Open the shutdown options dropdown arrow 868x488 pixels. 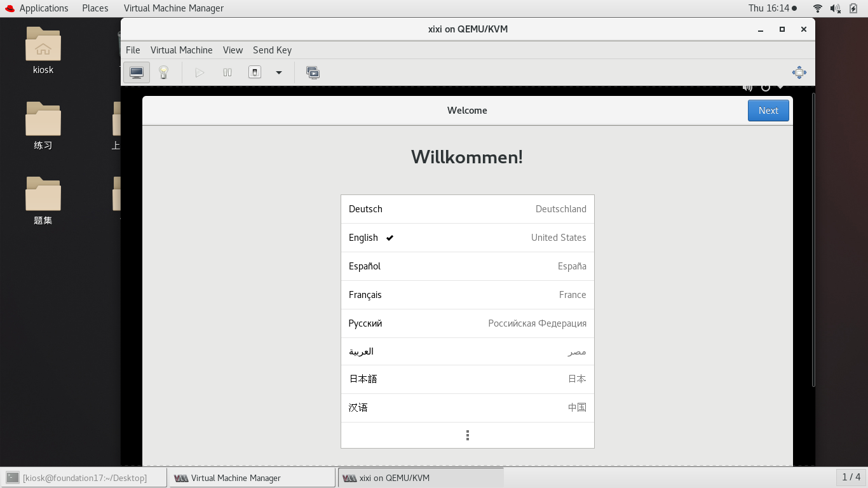(x=278, y=72)
